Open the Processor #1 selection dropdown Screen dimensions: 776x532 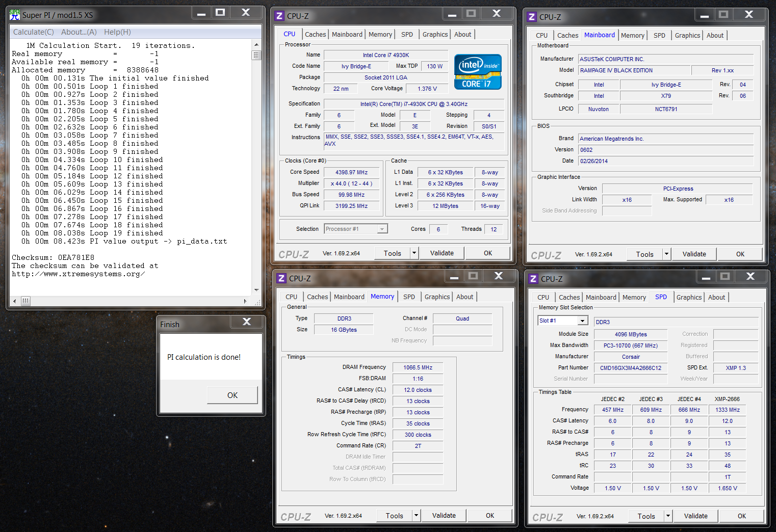click(382, 229)
